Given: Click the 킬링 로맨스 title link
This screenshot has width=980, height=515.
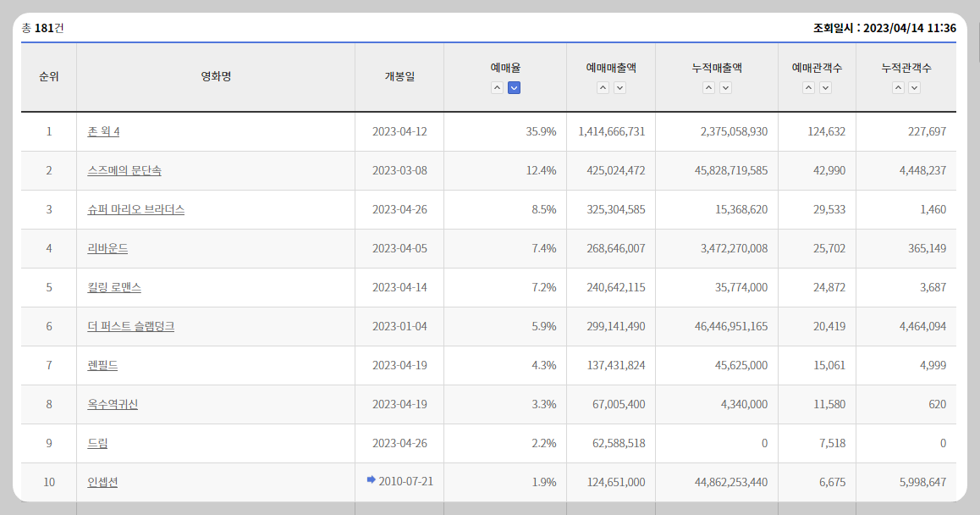Looking at the screenshot, I should point(117,287).
